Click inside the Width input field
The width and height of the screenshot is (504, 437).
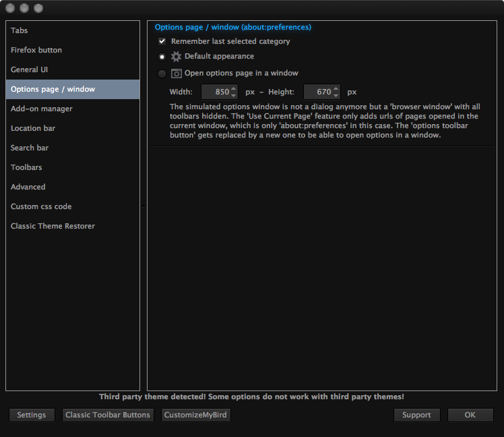216,92
